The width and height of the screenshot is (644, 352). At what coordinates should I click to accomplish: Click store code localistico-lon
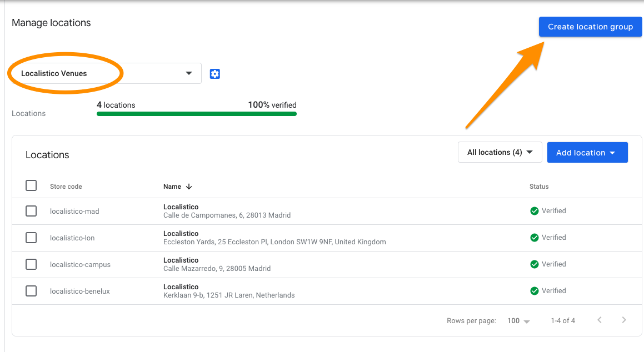(72, 238)
